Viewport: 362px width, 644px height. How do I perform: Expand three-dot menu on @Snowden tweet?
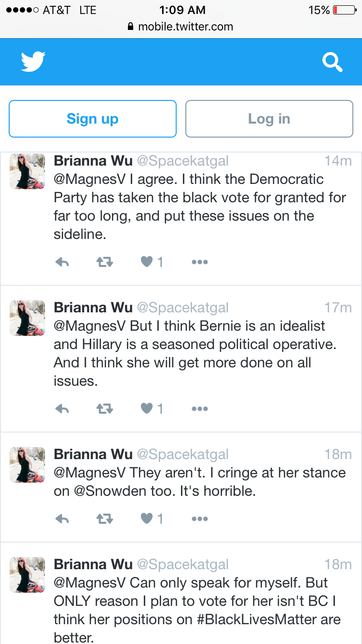[199, 519]
